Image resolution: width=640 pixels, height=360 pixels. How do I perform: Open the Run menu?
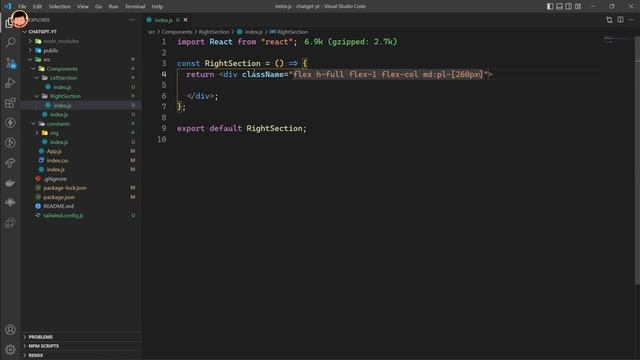pyautogui.click(x=113, y=6)
